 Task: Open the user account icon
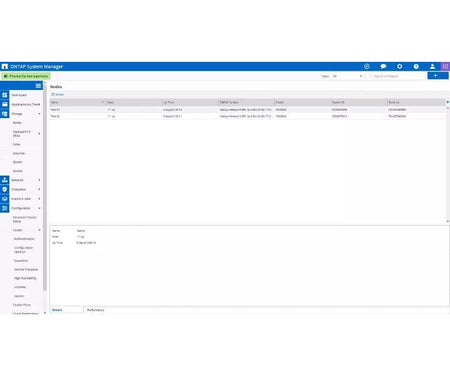tap(432, 66)
